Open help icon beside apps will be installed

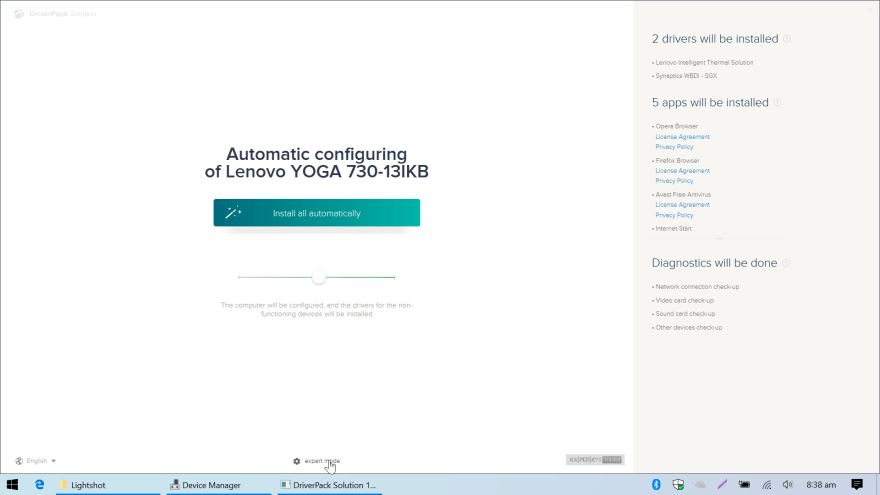pyautogui.click(x=777, y=103)
